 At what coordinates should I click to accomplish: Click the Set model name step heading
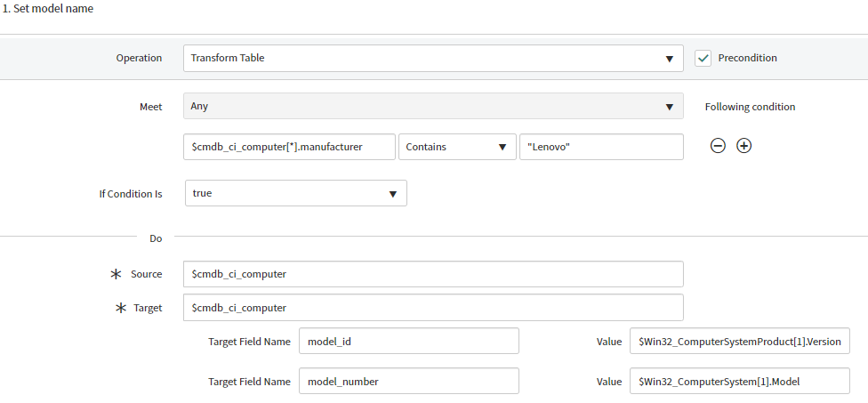48,9
